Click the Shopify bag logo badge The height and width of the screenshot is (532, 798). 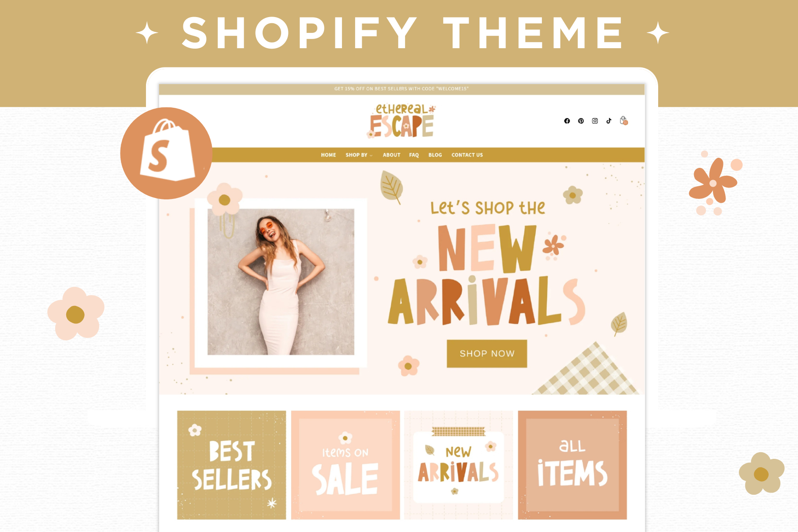click(166, 153)
